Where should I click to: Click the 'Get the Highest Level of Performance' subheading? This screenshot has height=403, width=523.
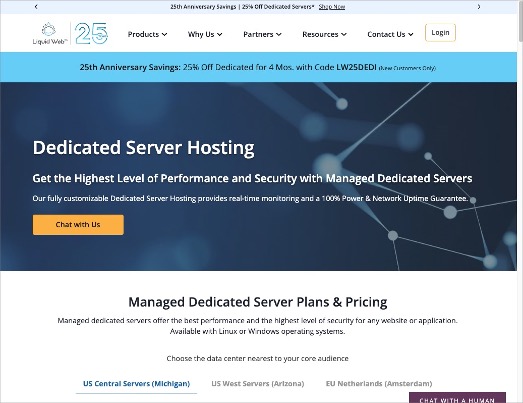(252, 178)
